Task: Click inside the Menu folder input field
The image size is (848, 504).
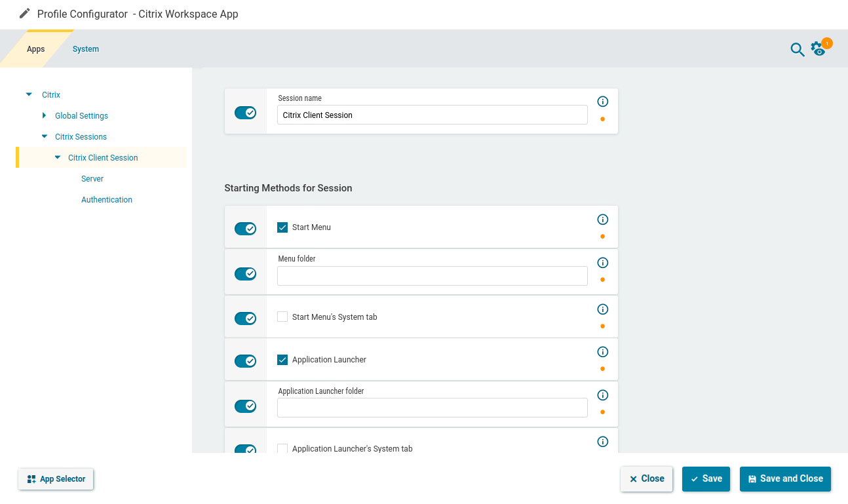Action: (432, 276)
